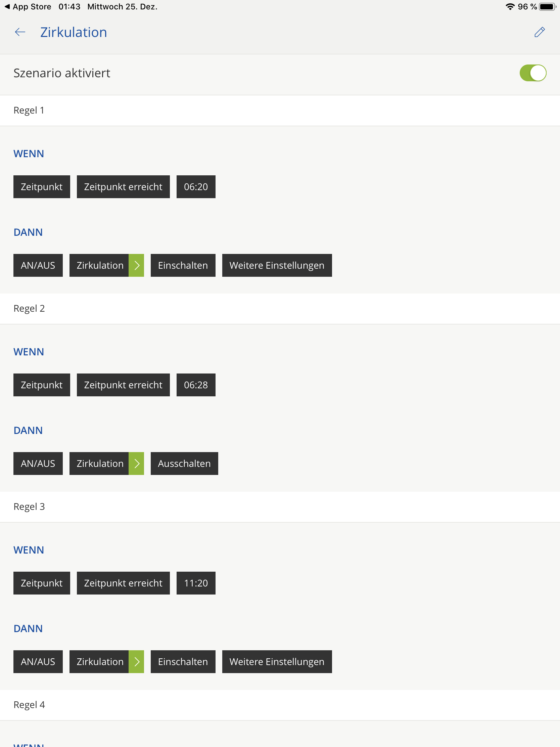
Task: Open Weitere Einstellungen in Regel 1
Action: (277, 265)
